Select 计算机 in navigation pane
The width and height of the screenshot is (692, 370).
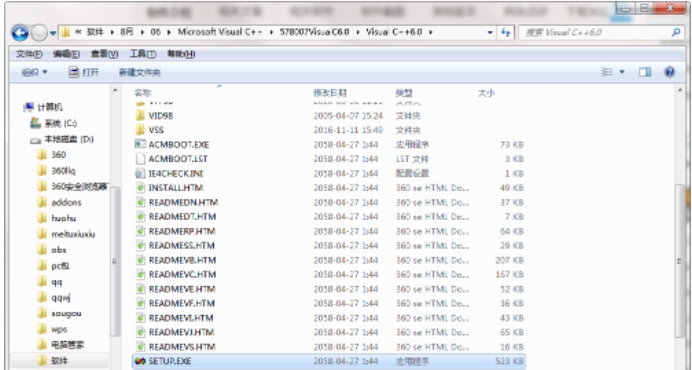click(x=43, y=107)
